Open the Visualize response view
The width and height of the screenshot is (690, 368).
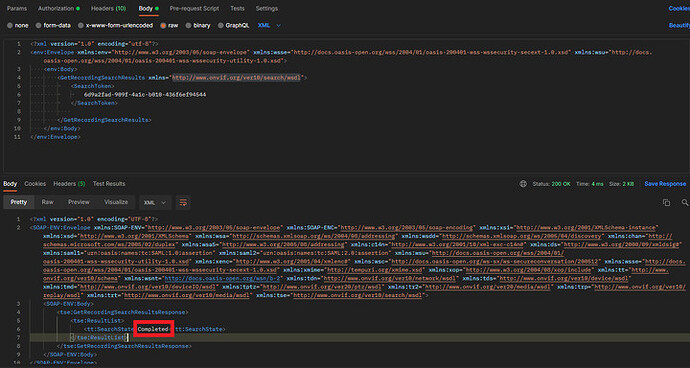tap(116, 202)
